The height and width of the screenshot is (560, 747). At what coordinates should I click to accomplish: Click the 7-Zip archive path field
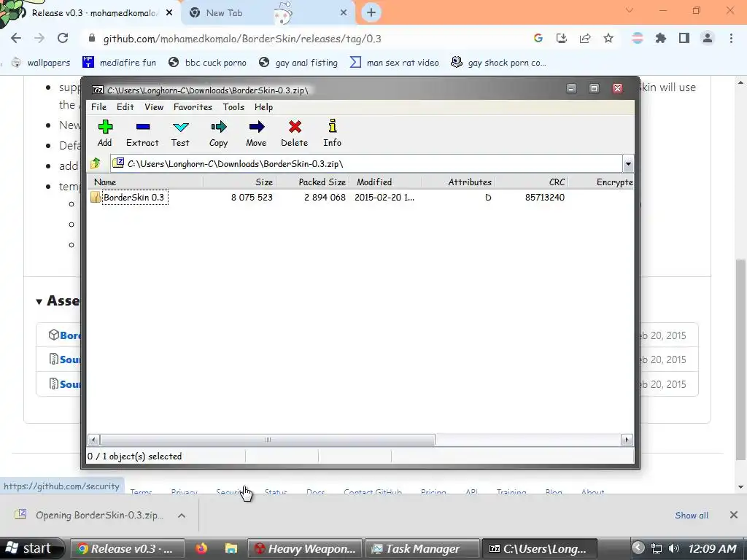click(366, 164)
